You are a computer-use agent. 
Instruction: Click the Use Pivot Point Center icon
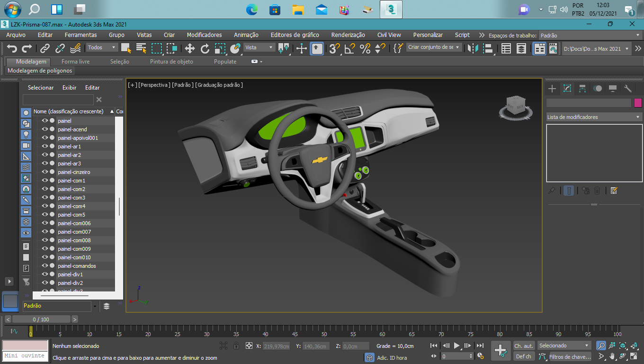coord(284,48)
